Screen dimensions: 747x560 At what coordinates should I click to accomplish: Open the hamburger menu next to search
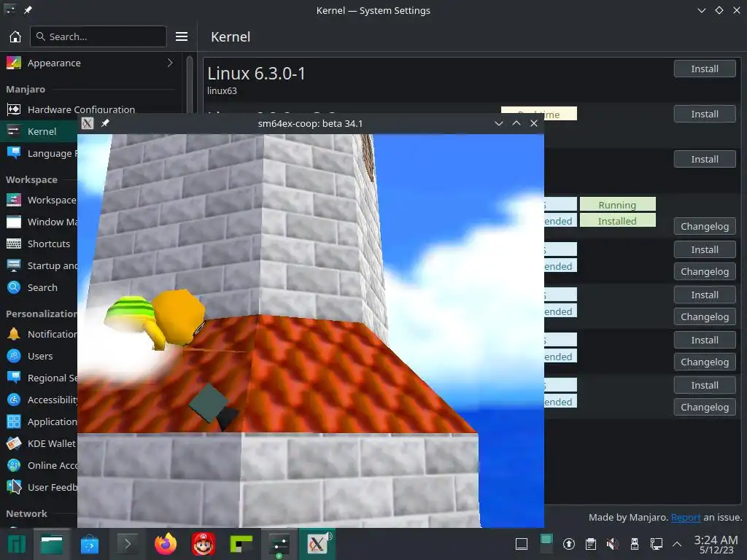point(182,36)
